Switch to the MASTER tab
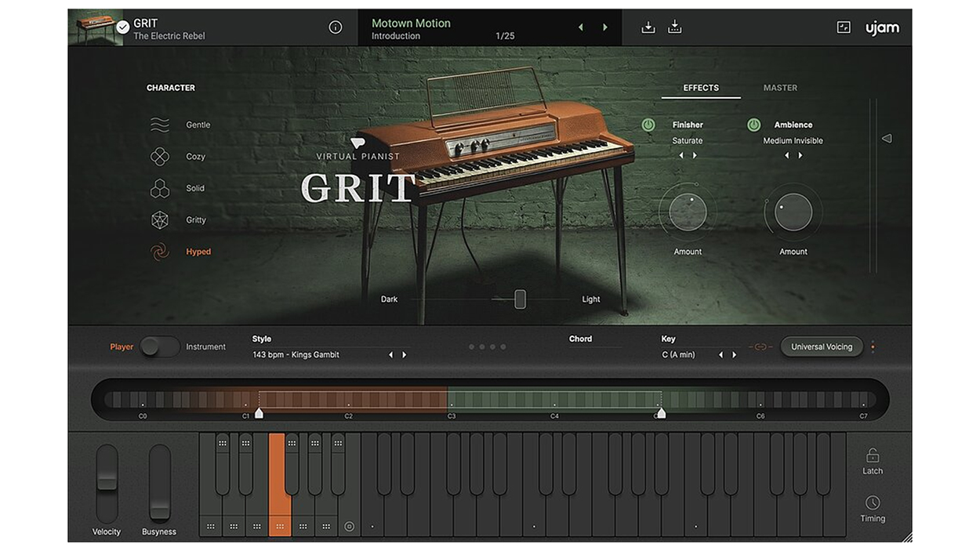This screenshot has width=980, height=551. coord(780,88)
